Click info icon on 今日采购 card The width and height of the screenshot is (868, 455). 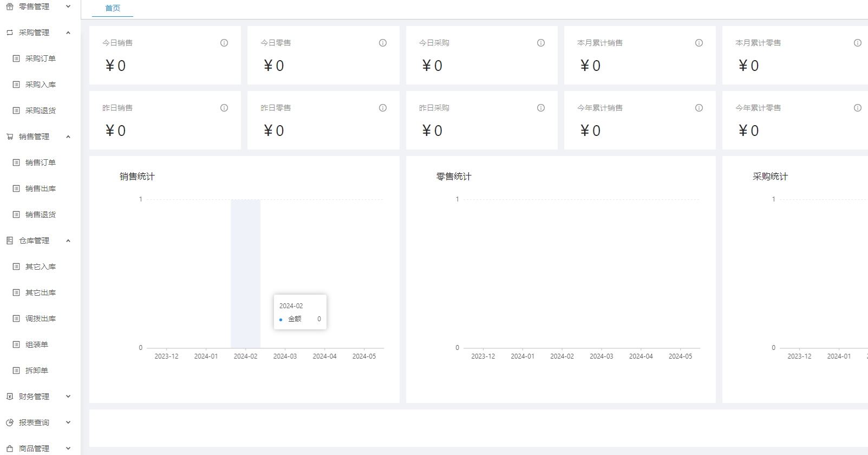click(541, 43)
